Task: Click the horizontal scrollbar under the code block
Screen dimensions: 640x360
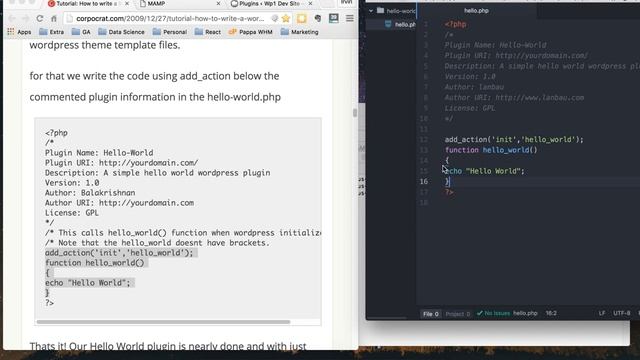Action: 163,322
